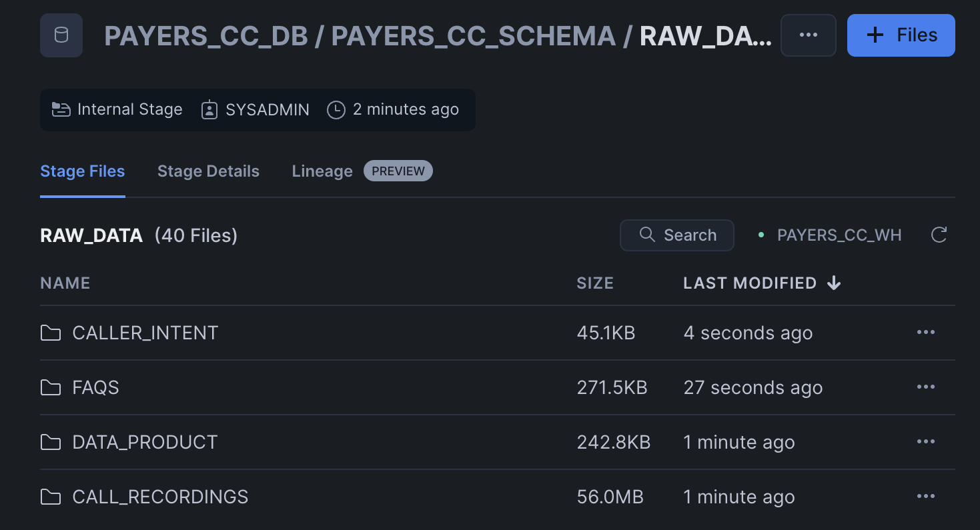
Task: Open the options menu for DATA_PRODUCT
Action: [x=926, y=441]
